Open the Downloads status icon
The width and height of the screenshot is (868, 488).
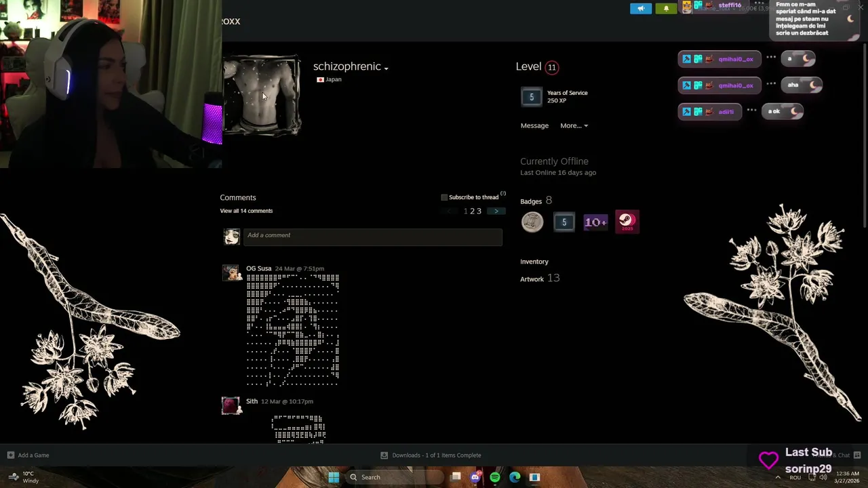[384, 455]
